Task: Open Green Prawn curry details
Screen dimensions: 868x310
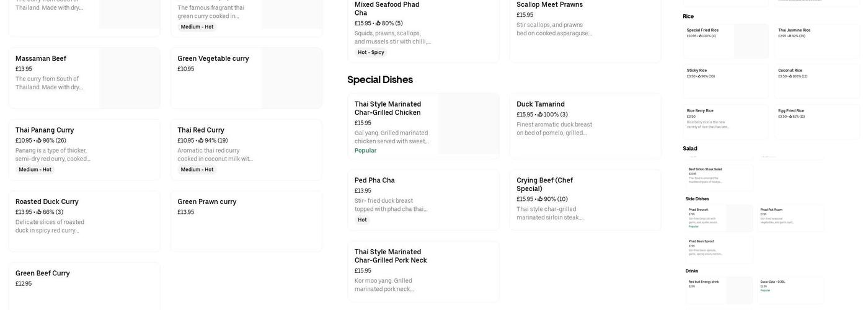Action: click(207, 202)
